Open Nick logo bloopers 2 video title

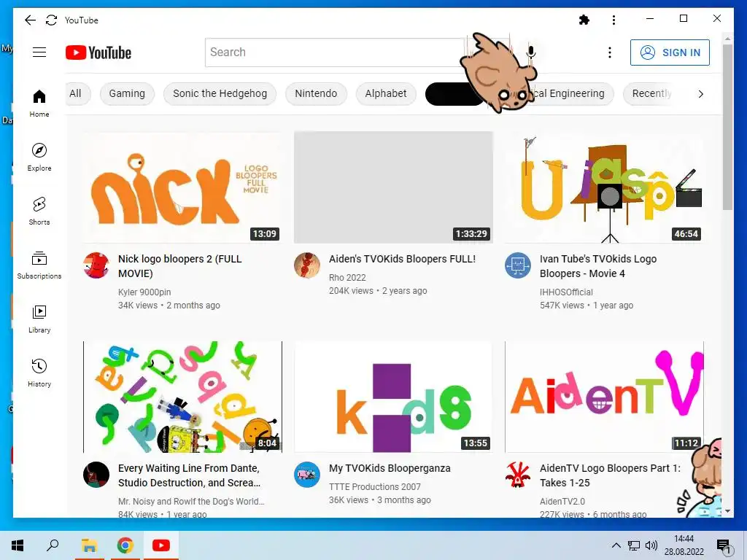180,266
